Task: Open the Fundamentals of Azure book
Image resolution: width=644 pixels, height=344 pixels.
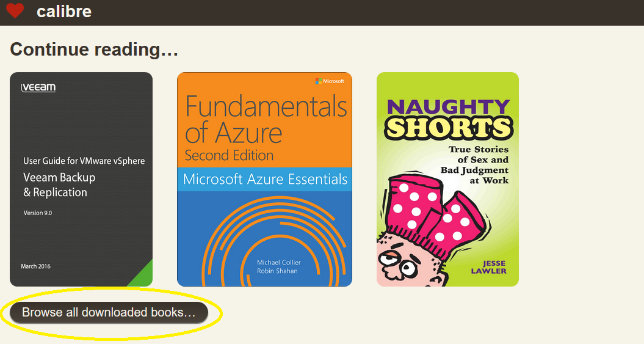Action: [x=264, y=179]
